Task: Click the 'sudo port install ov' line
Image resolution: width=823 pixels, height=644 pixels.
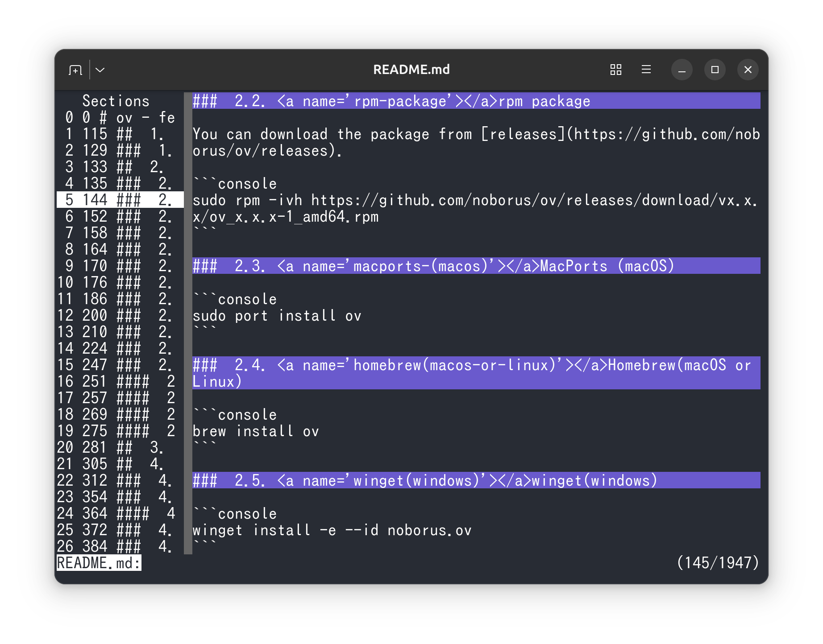Action: pos(277,315)
